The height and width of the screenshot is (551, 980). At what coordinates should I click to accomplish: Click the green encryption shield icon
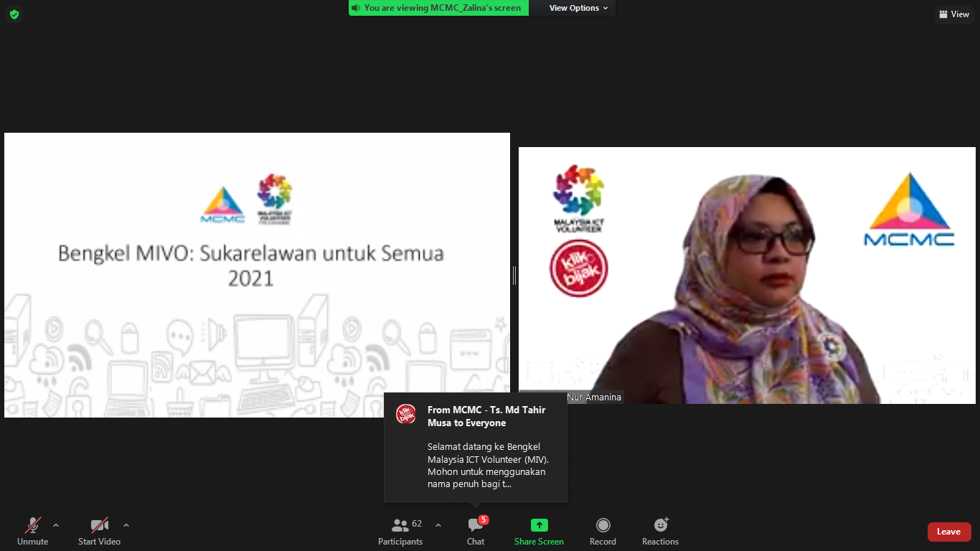14,14
